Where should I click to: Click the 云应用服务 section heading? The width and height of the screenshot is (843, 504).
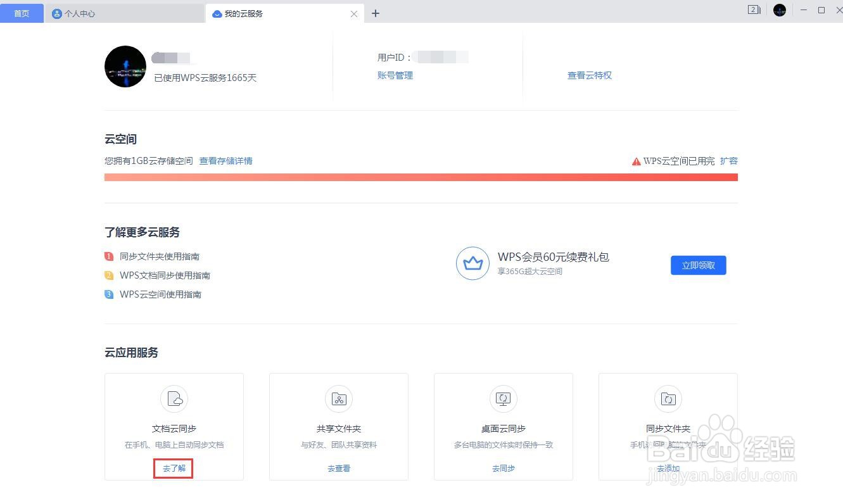[131, 353]
